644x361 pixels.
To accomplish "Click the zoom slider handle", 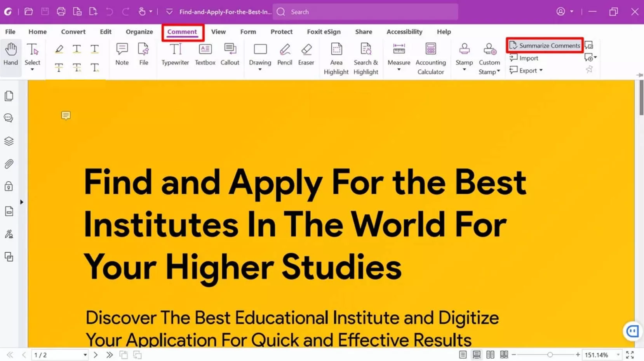I will point(550,355).
